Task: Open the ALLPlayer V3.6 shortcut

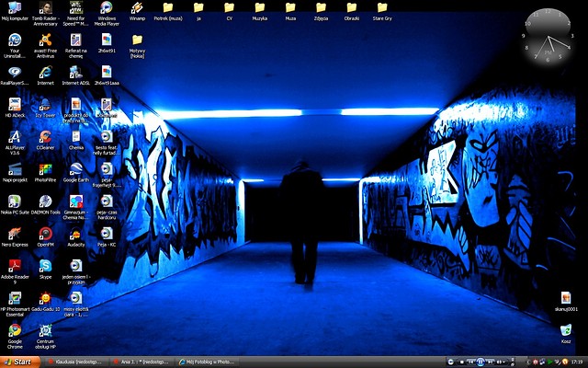Action: pos(15,143)
